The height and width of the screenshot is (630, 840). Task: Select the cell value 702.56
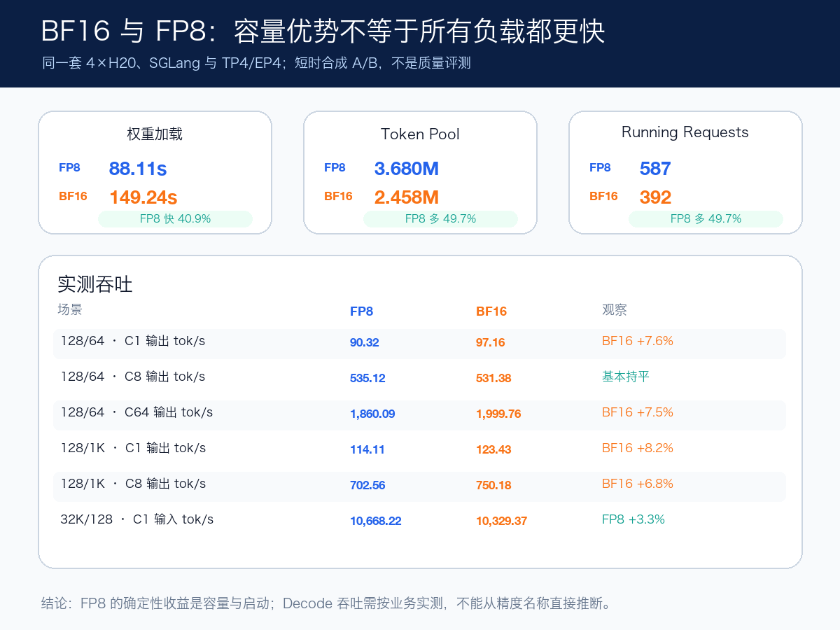[367, 485]
